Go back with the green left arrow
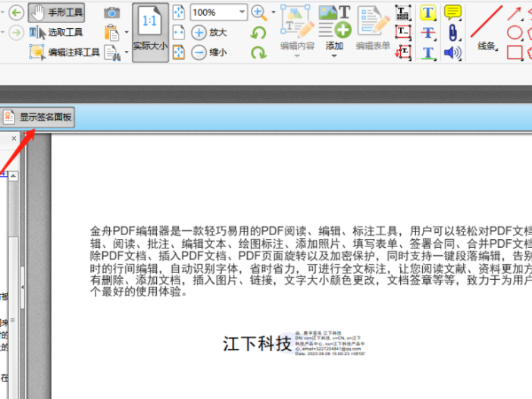The height and width of the screenshot is (399, 532). pos(16,13)
